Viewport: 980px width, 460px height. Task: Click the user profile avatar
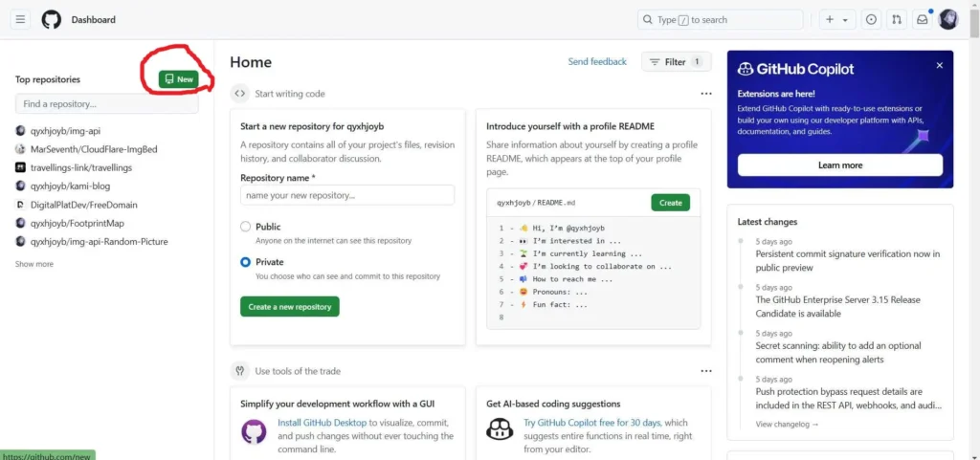click(x=948, y=19)
